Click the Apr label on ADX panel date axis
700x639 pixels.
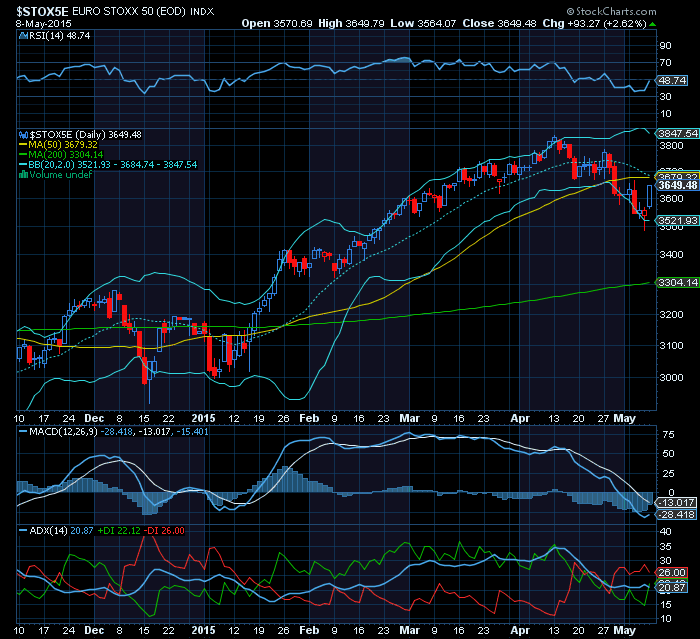coord(520,631)
